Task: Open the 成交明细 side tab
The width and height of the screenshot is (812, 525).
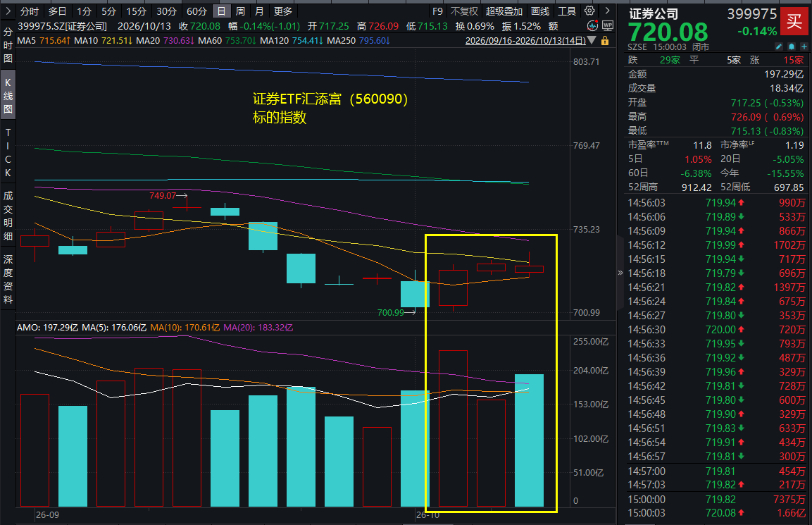Action: tap(8, 216)
